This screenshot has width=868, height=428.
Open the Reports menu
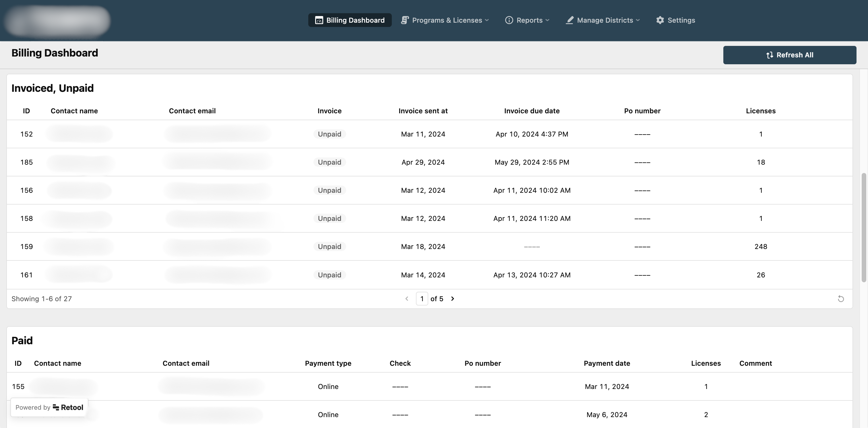527,20
